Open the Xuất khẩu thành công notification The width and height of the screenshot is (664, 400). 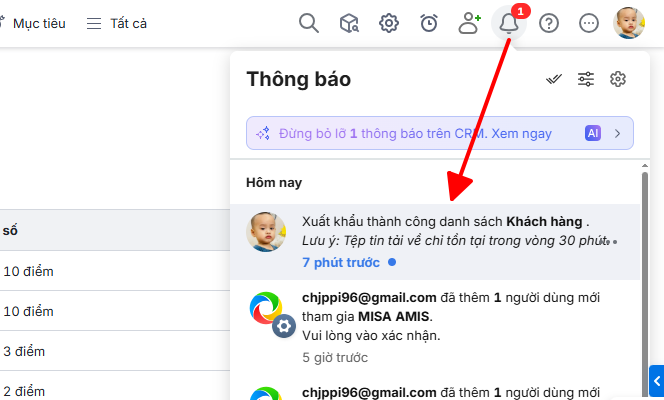(x=435, y=242)
